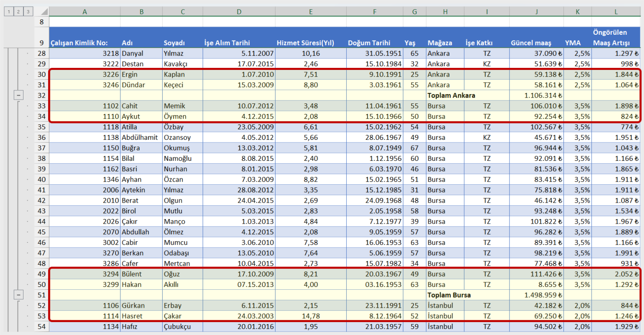Show outline level 3 button
The width and height of the screenshot is (644, 335).
click(28, 12)
